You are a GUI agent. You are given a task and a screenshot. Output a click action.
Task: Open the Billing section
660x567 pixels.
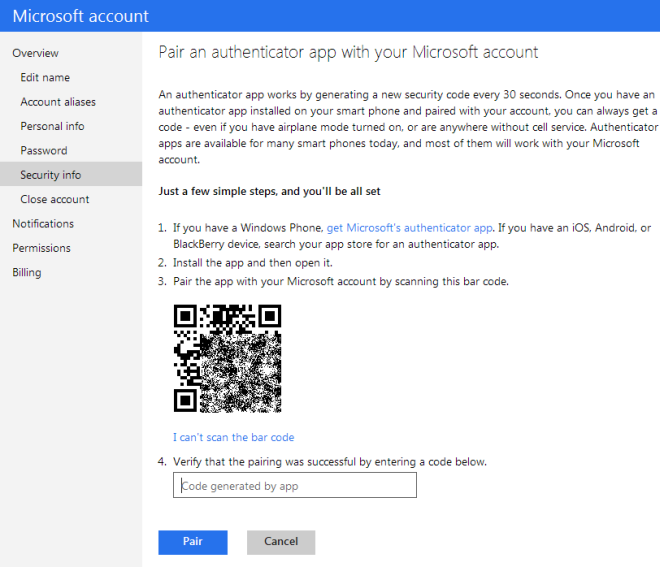coord(27,272)
